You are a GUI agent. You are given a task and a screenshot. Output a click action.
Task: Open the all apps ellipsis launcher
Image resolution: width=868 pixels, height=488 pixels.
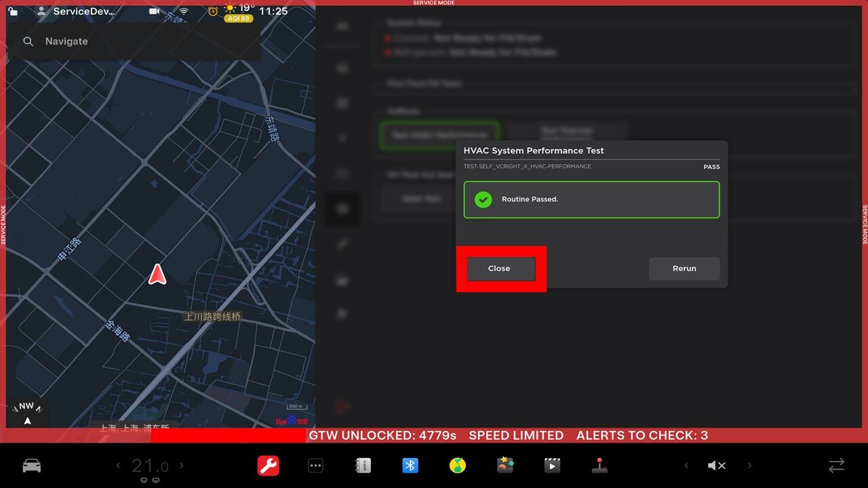(315, 466)
